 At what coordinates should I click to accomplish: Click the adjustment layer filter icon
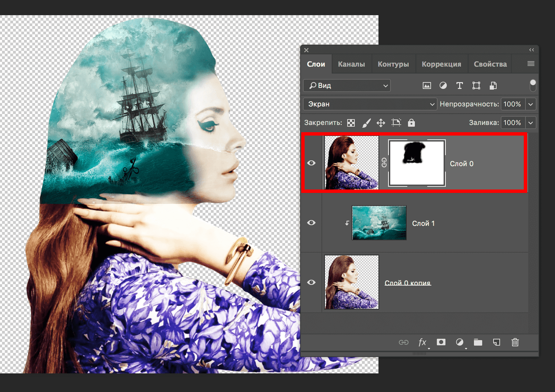[x=443, y=86]
